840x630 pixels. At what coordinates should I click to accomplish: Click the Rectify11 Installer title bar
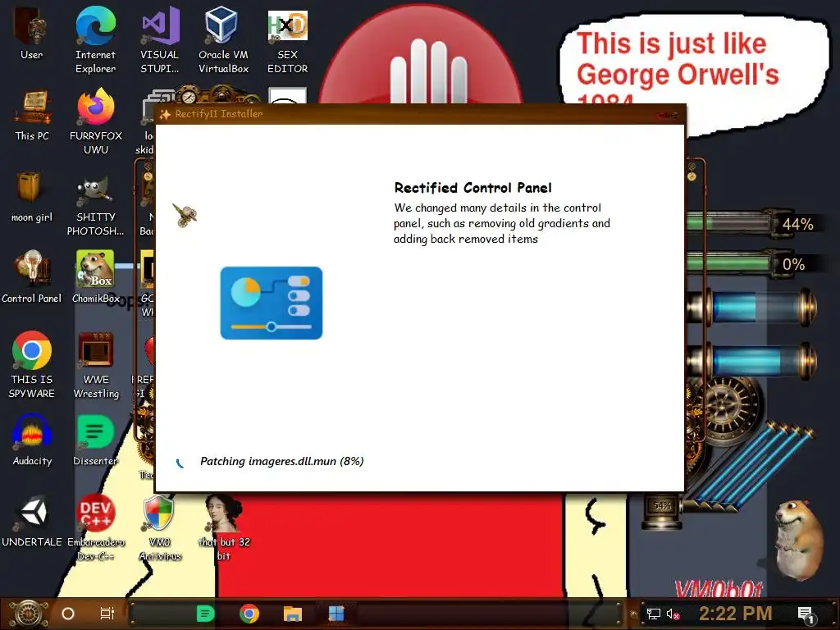click(x=419, y=114)
